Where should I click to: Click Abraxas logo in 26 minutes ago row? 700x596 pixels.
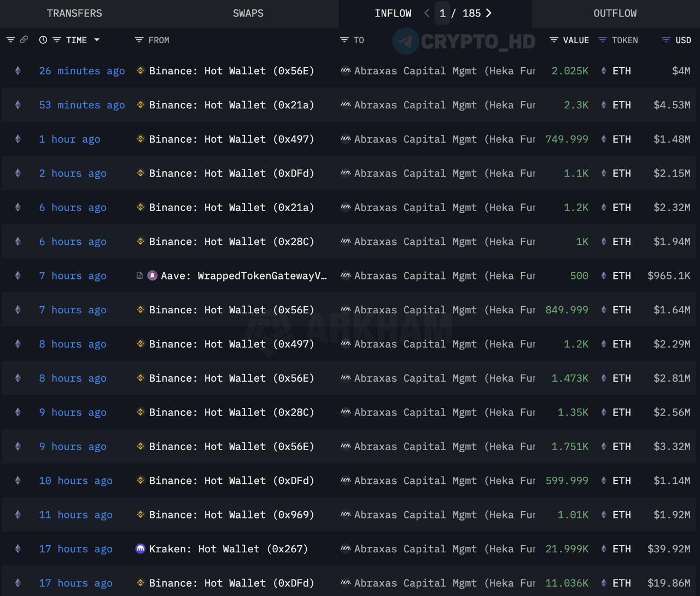click(x=346, y=71)
